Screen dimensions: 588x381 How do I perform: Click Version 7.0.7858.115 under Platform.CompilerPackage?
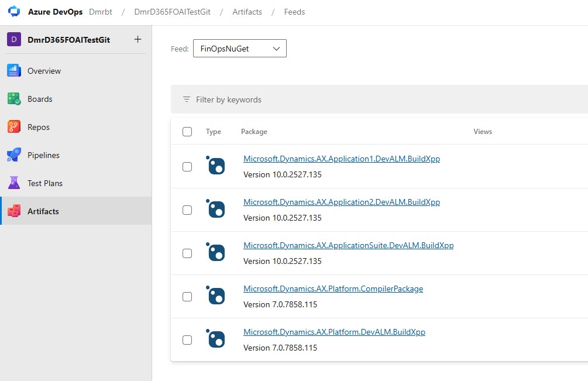(x=280, y=304)
